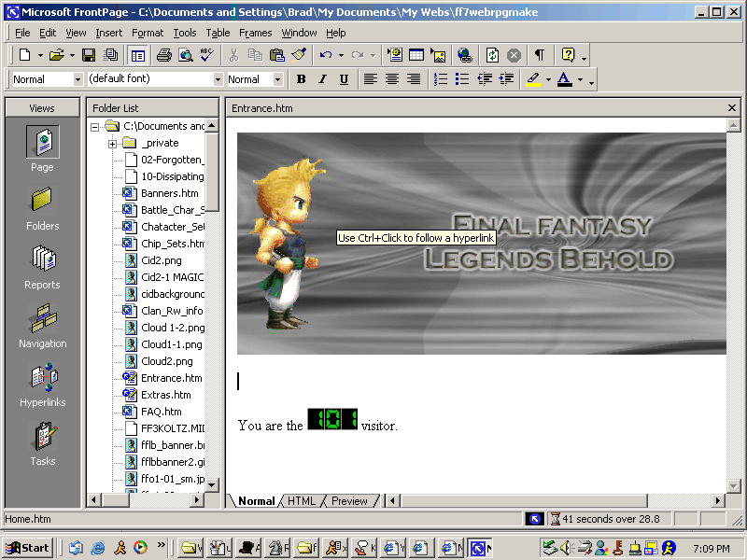Screen dimensions: 747x560
Task: Run the spelling check icon
Action: (x=206, y=55)
